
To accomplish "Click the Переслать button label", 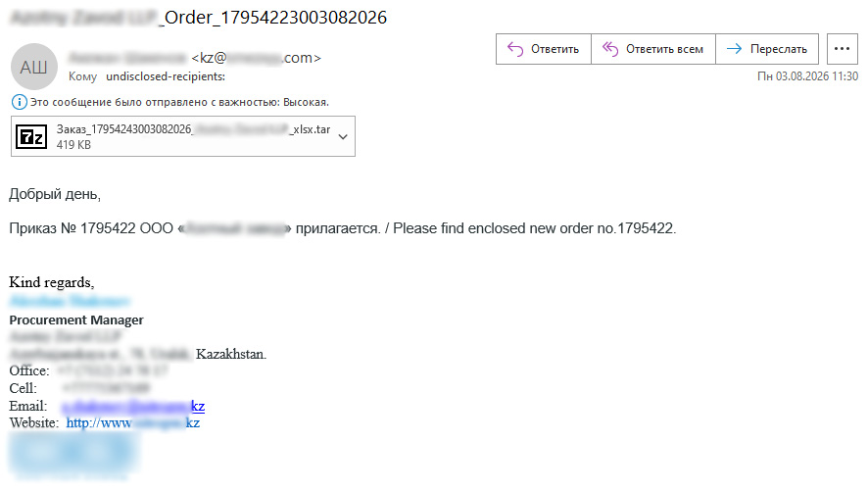I will point(778,49).
